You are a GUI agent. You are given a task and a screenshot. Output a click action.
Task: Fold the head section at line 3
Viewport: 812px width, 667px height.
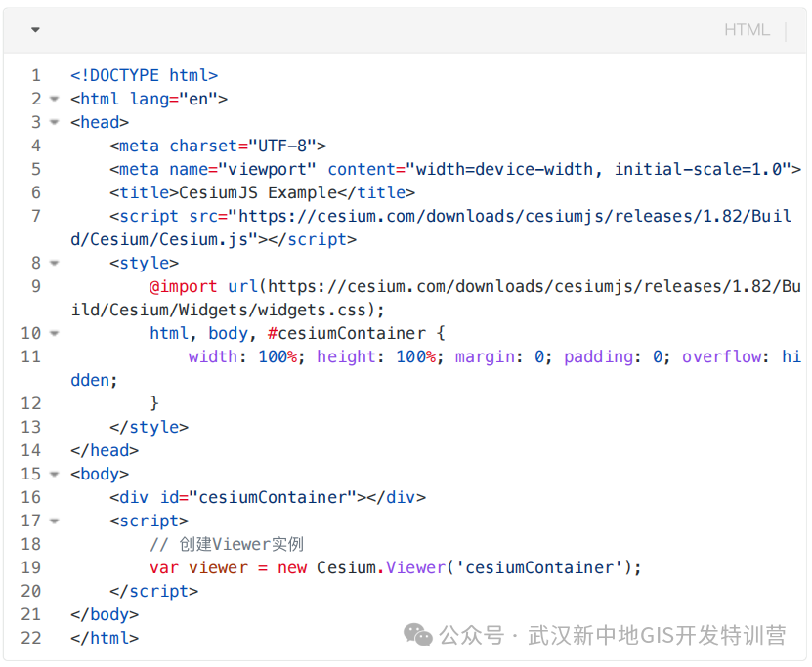[x=55, y=122]
